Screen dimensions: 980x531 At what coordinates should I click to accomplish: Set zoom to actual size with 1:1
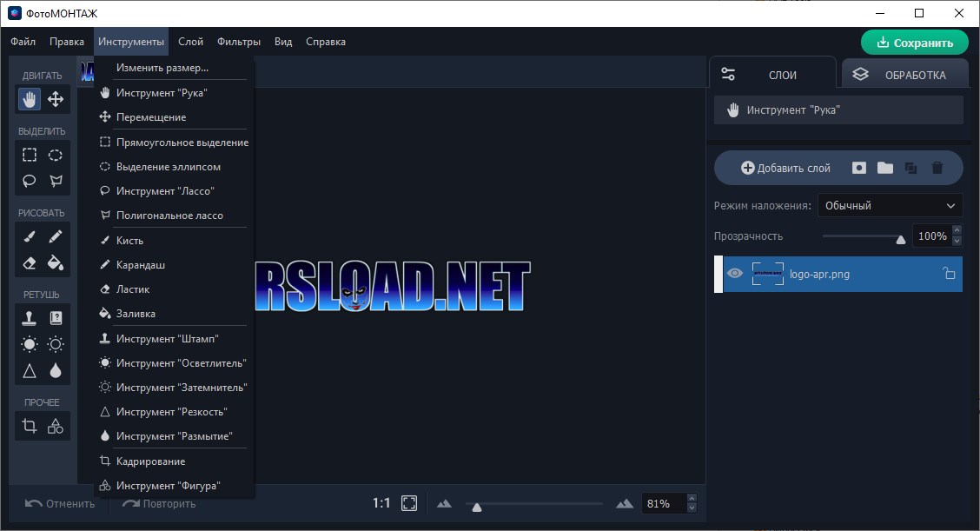point(381,503)
